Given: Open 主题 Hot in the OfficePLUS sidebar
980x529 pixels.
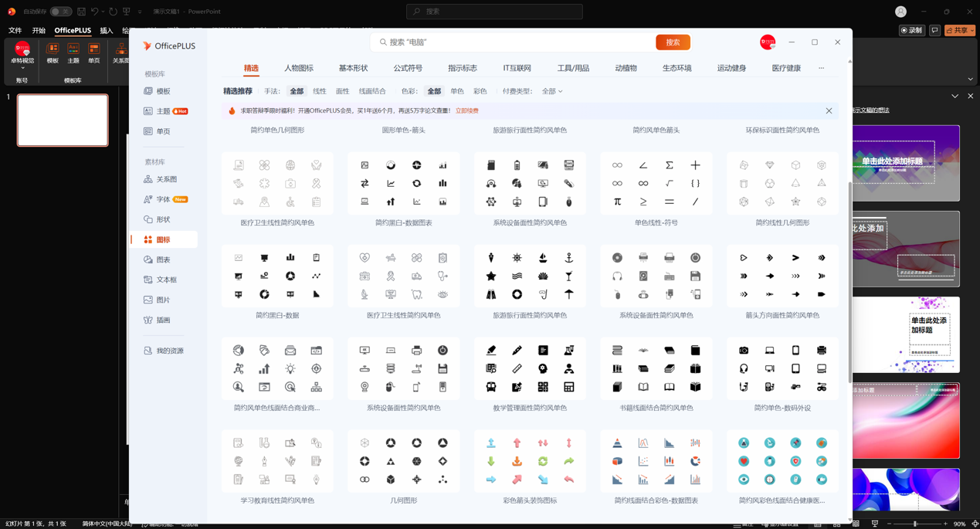Looking at the screenshot, I should [164, 111].
